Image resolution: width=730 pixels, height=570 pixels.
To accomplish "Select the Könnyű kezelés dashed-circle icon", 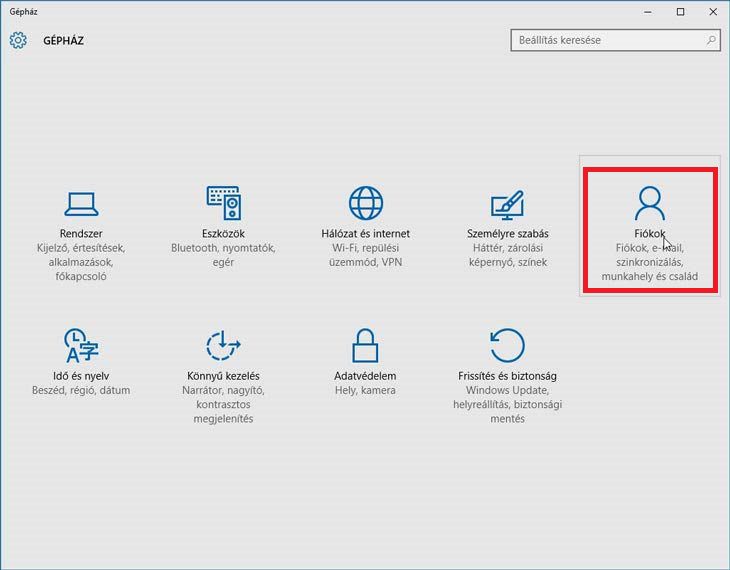I will click(x=223, y=346).
